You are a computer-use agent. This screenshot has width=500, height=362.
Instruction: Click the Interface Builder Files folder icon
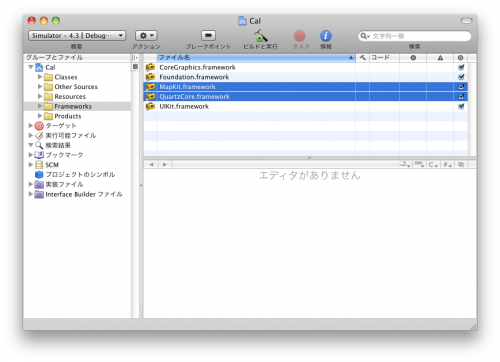click(x=39, y=194)
